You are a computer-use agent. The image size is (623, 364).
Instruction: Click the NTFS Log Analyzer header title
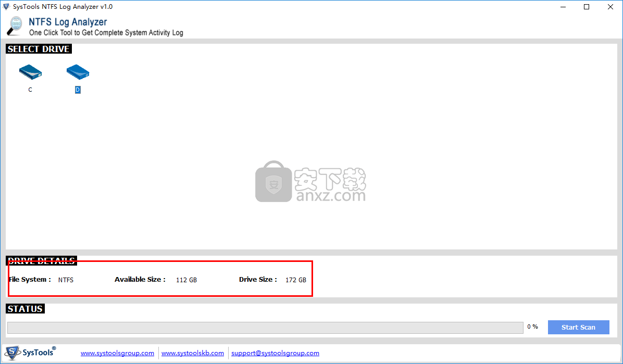click(x=68, y=22)
